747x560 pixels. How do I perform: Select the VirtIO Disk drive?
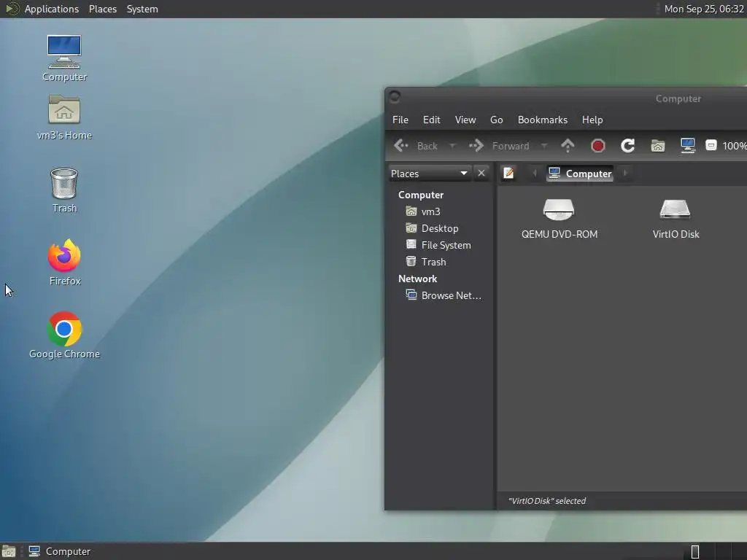(x=676, y=219)
